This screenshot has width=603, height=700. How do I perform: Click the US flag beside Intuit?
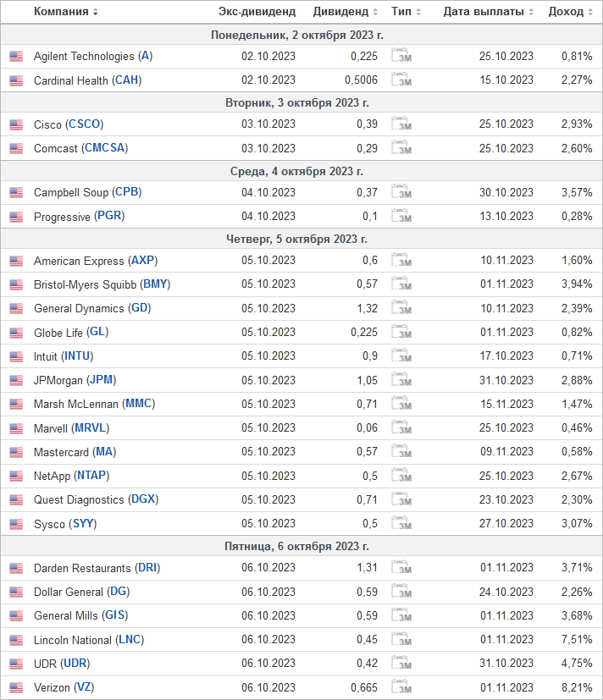click(x=16, y=356)
